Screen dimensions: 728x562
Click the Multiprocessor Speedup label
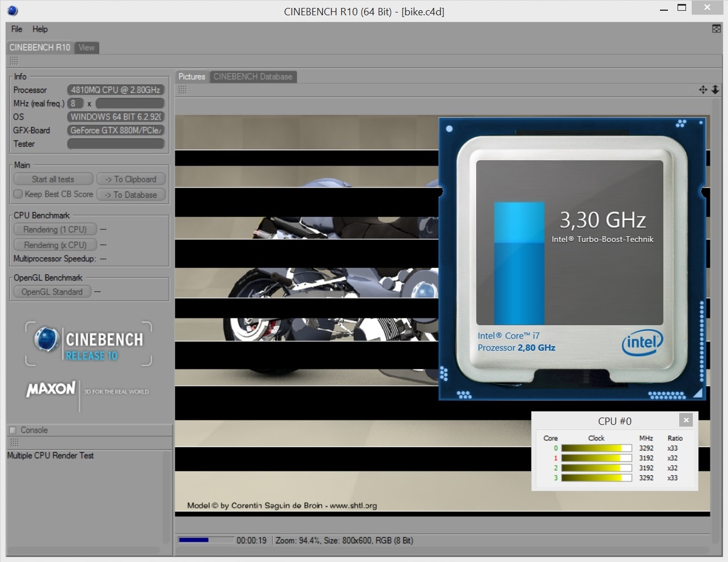point(54,259)
